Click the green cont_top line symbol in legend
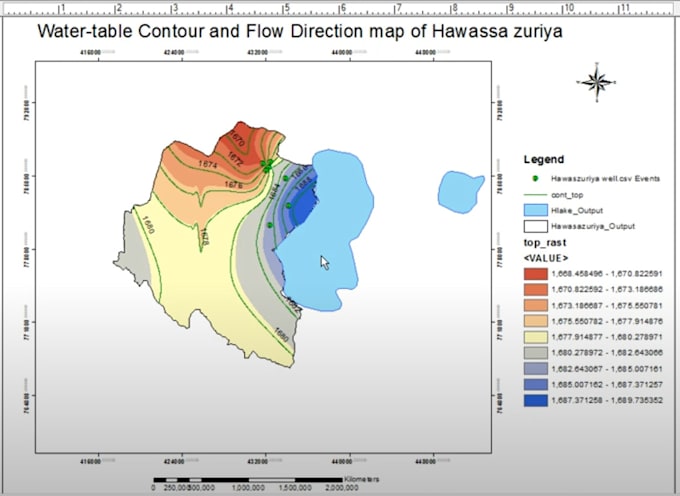 pos(535,195)
